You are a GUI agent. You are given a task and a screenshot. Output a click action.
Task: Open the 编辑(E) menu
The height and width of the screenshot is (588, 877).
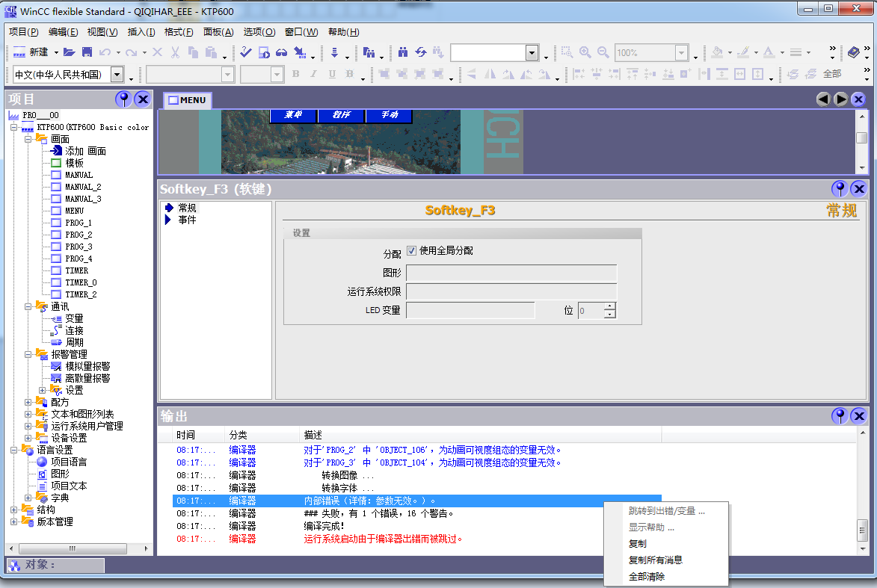(x=64, y=32)
